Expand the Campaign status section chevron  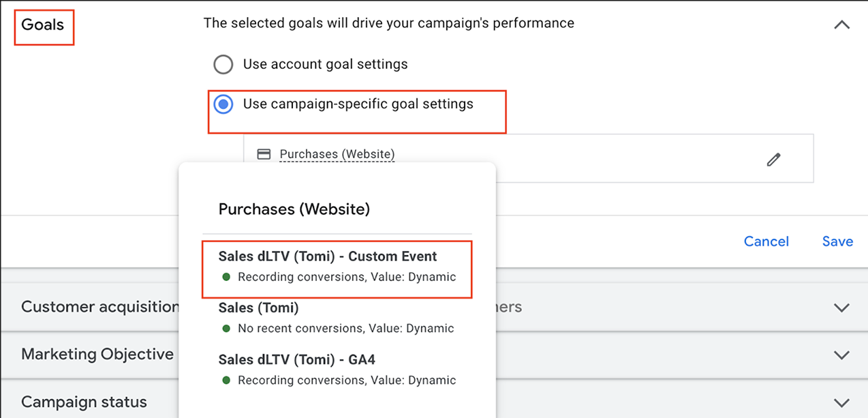(842, 402)
